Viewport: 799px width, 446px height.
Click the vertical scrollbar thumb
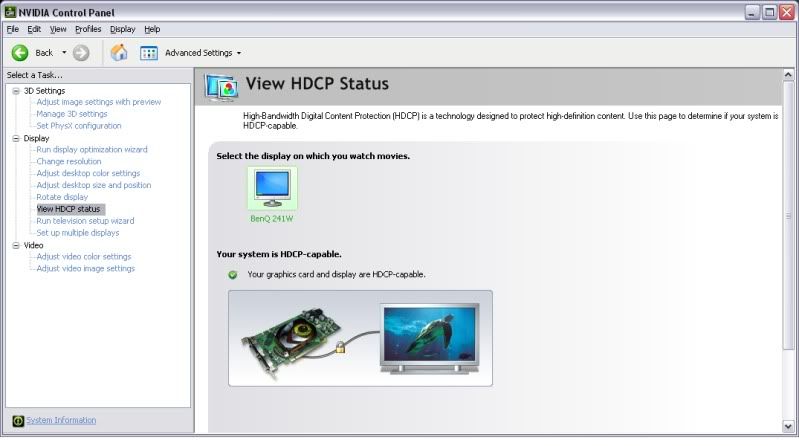pos(788,215)
